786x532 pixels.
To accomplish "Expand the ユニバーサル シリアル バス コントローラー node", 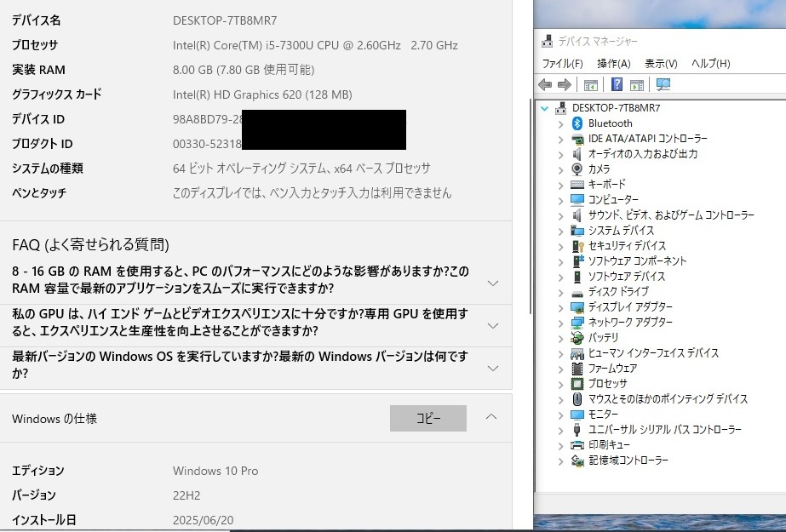I will [561, 431].
